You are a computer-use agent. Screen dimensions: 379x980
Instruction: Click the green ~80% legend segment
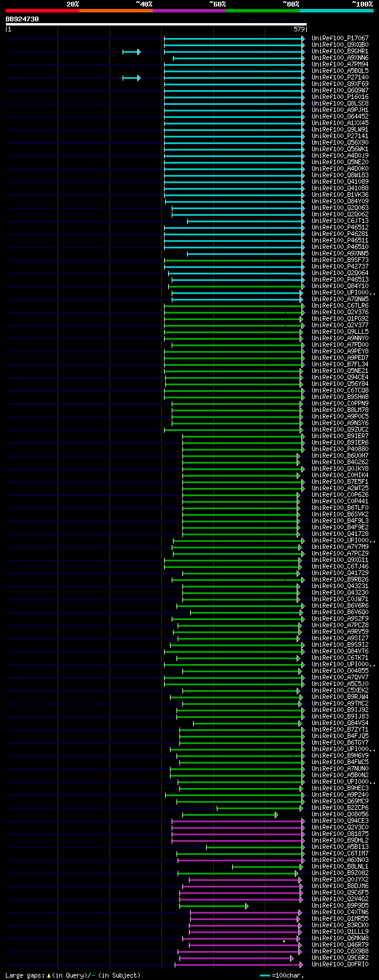pyautogui.click(x=263, y=11)
